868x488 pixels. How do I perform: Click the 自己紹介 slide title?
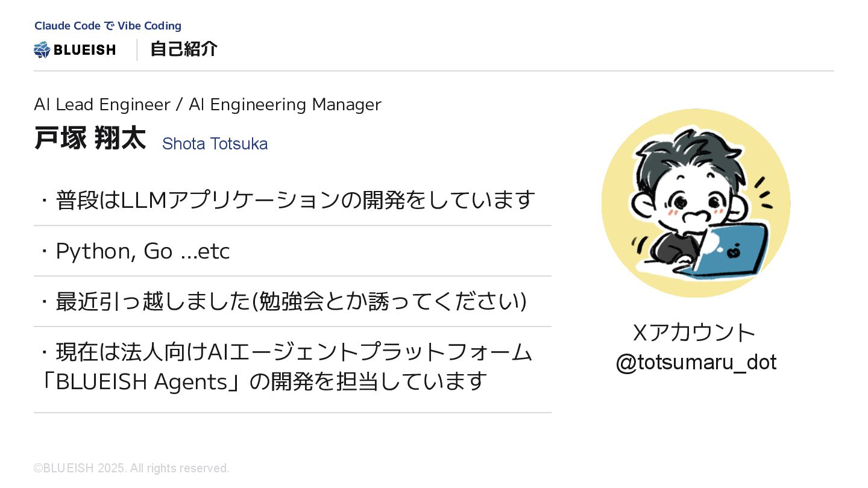(x=184, y=49)
